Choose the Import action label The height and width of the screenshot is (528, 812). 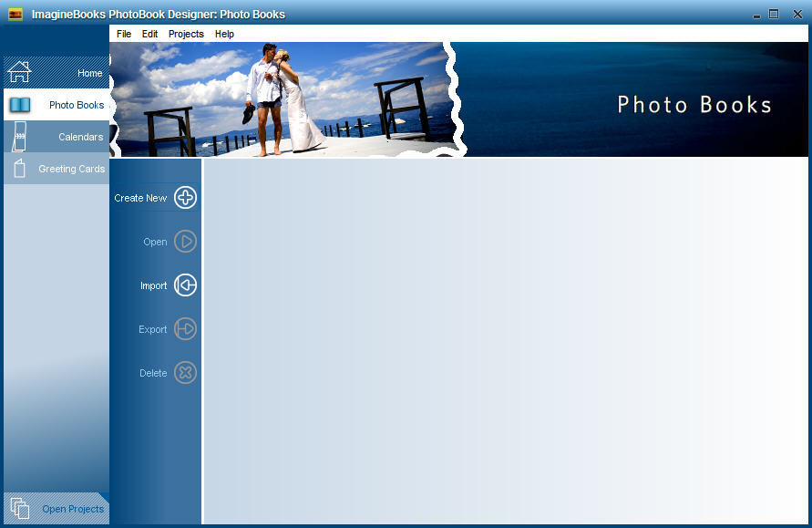tap(152, 285)
